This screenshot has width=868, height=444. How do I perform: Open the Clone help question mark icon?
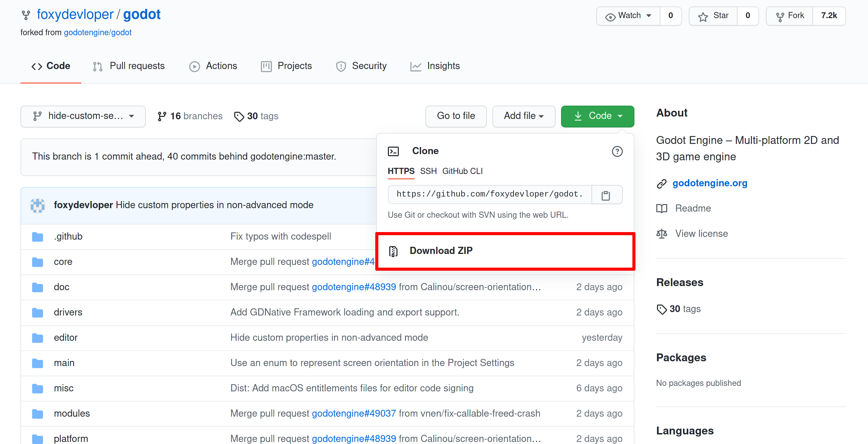[x=617, y=151]
